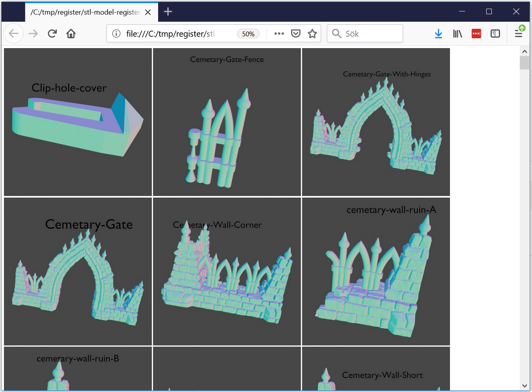Viewport: 532px width, 392px height.
Task: Click the scrollbar up arrow
Action: coord(525,51)
